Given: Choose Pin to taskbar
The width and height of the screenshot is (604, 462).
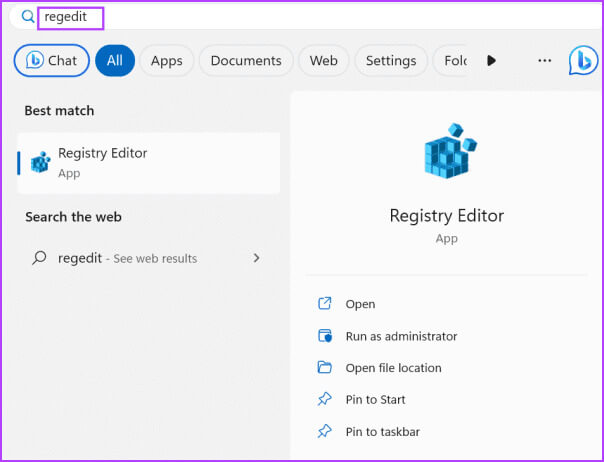Looking at the screenshot, I should [x=383, y=432].
